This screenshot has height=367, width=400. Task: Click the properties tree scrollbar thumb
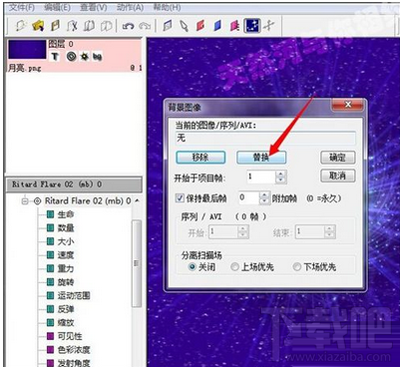[136, 263]
